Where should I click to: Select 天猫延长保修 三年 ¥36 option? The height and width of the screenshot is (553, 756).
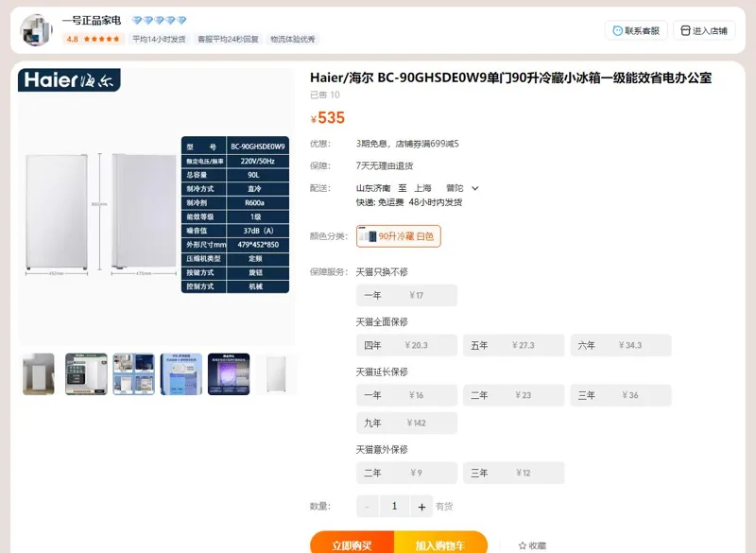(621, 395)
